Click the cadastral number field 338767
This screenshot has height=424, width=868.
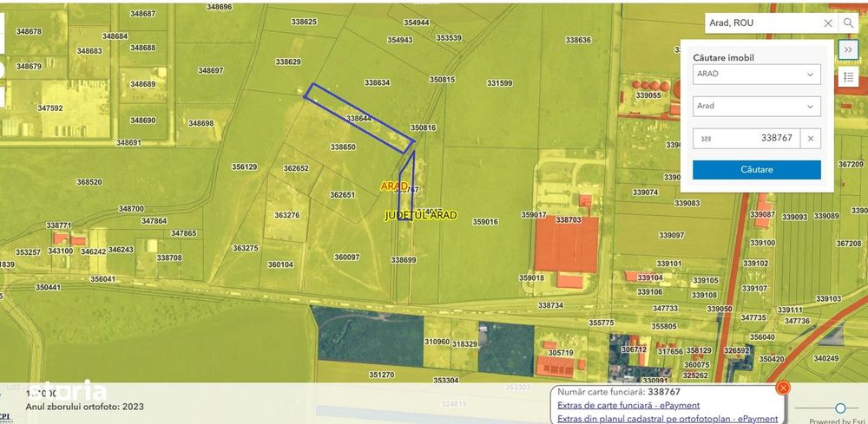tap(746, 138)
